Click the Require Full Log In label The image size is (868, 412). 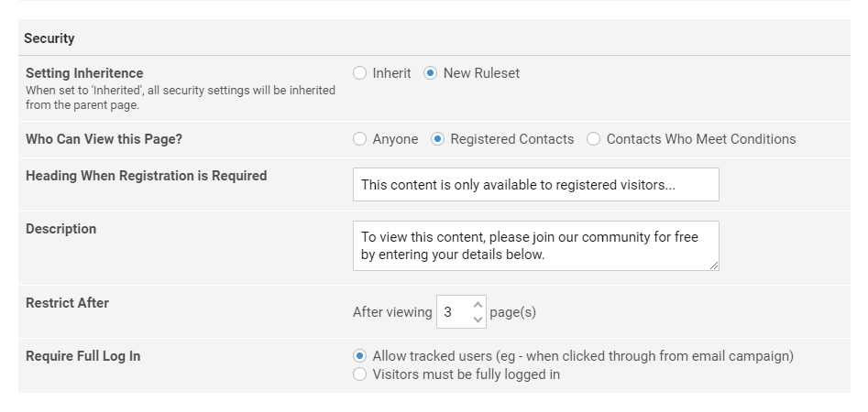coord(82,356)
